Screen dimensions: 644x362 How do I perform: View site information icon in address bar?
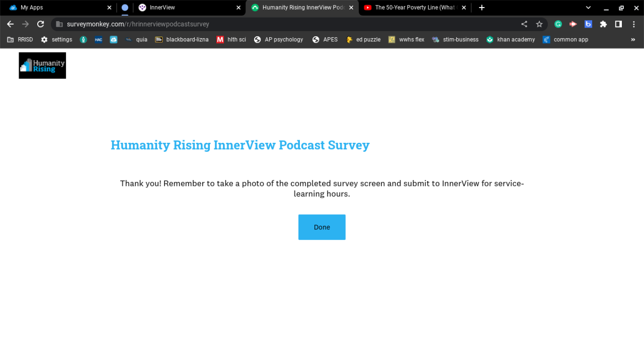tap(59, 24)
